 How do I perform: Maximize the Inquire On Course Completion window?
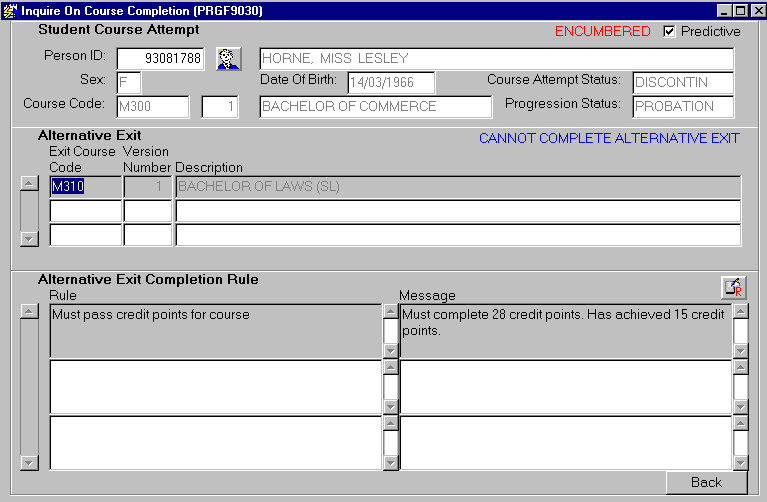point(740,10)
